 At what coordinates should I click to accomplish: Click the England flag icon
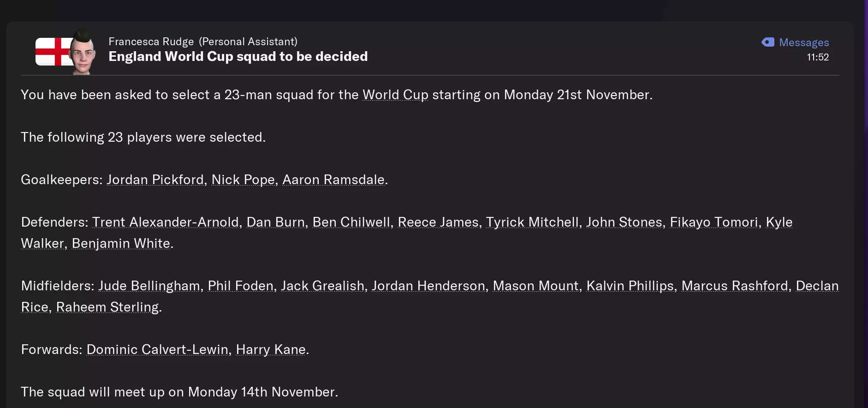pos(52,52)
